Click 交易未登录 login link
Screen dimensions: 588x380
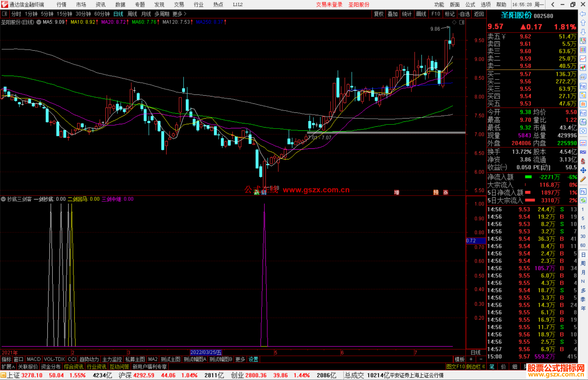click(x=329, y=5)
